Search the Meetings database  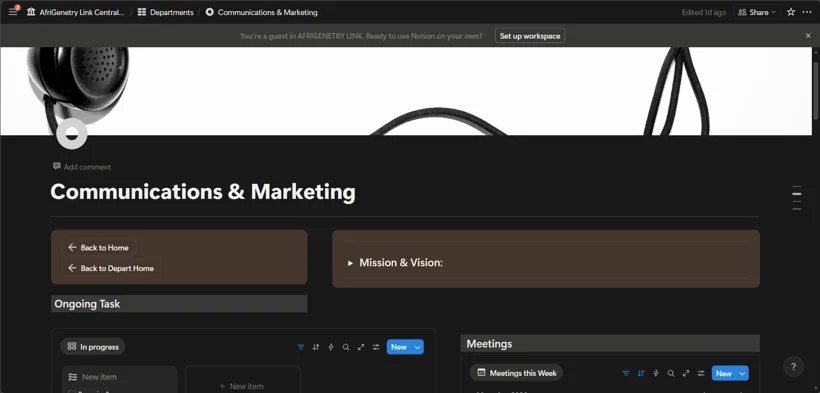click(x=671, y=374)
